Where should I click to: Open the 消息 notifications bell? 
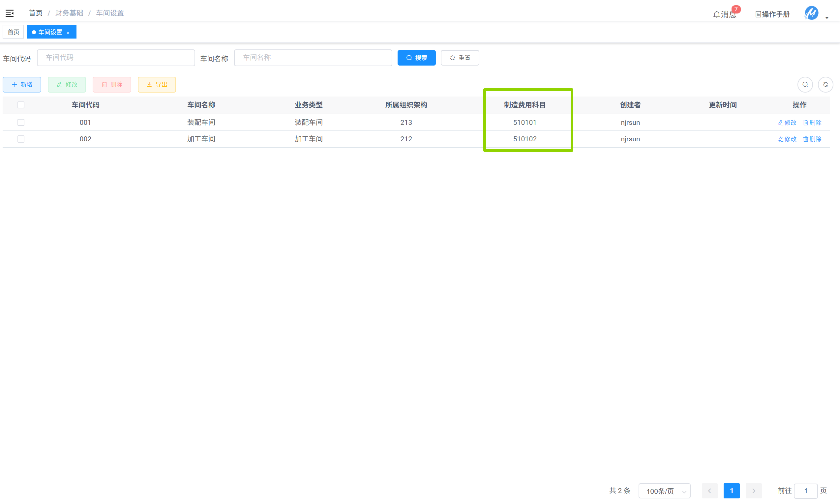pyautogui.click(x=725, y=14)
